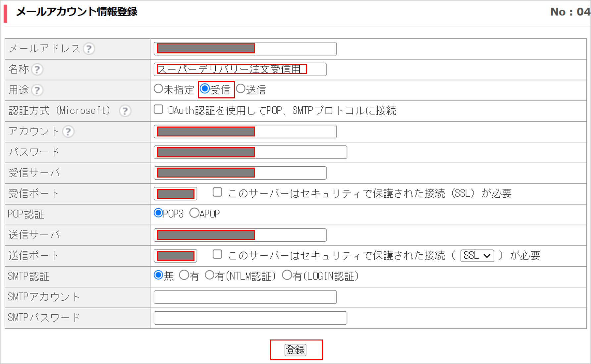Open help icon beside メールアドレス label
Viewport: 591px width, 364px height.
(x=89, y=49)
